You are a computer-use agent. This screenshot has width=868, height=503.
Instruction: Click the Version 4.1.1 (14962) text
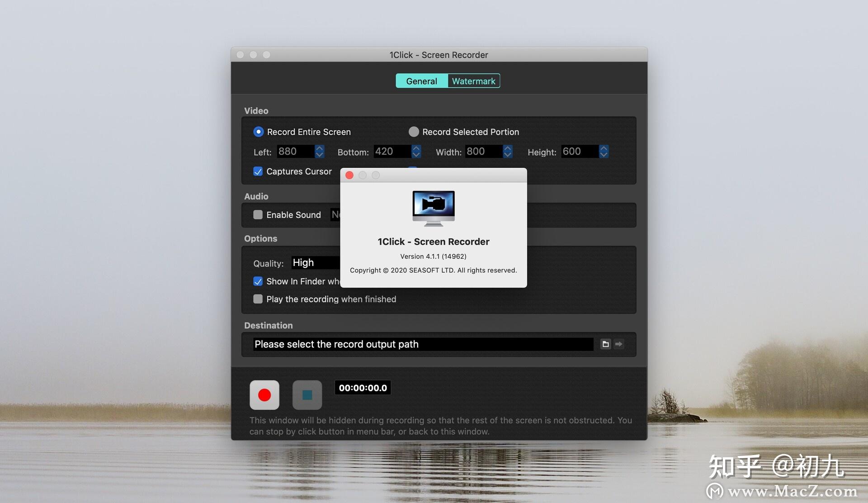pyautogui.click(x=433, y=256)
